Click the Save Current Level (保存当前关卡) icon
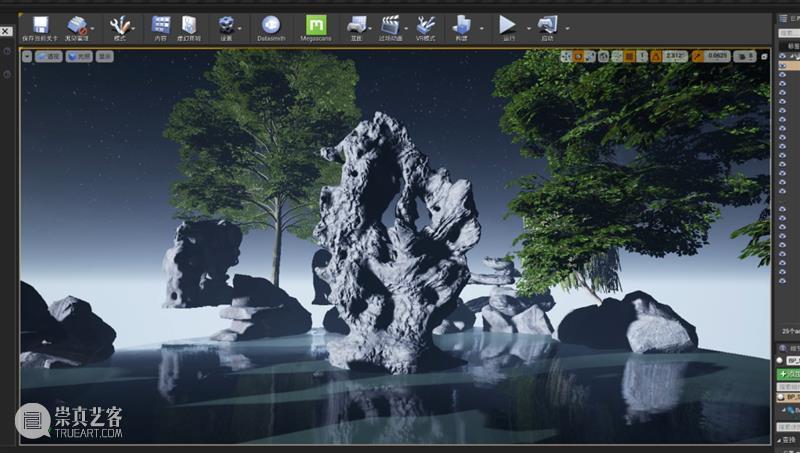 click(x=40, y=26)
